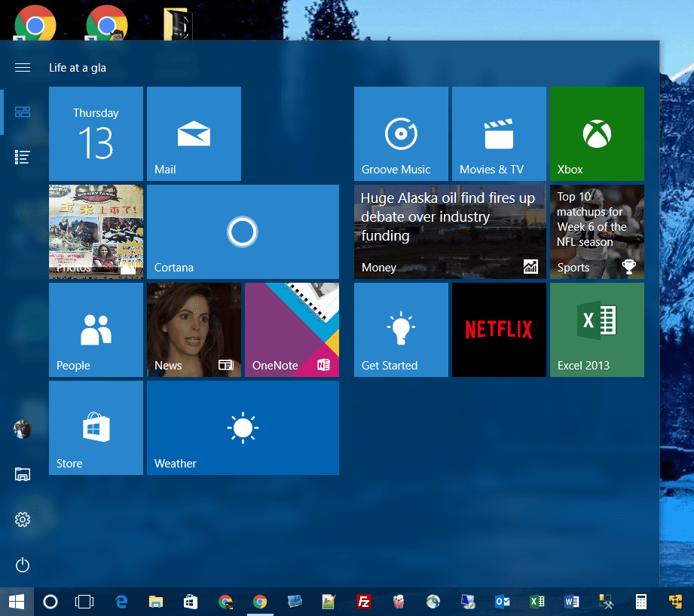694x616 pixels.
Task: Launch the Groove Music tile
Action: coord(401,133)
